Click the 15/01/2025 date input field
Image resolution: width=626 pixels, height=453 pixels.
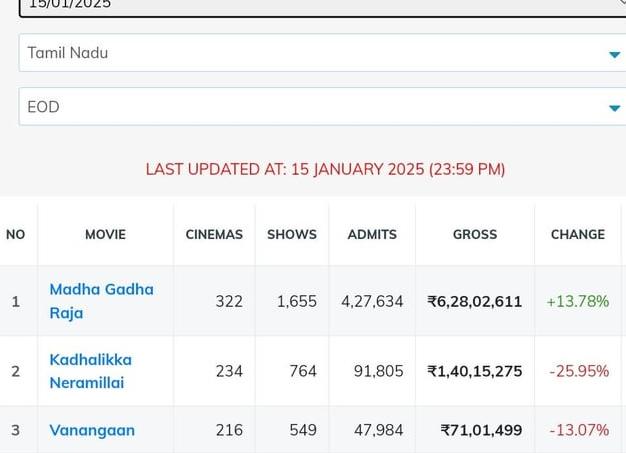322,6
